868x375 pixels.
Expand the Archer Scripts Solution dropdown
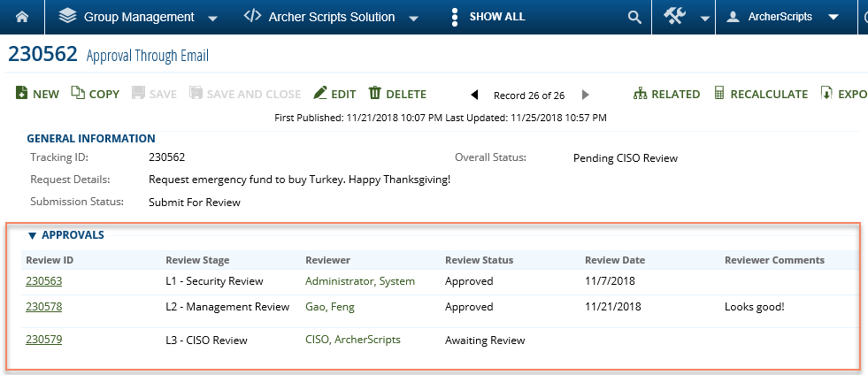[x=413, y=19]
